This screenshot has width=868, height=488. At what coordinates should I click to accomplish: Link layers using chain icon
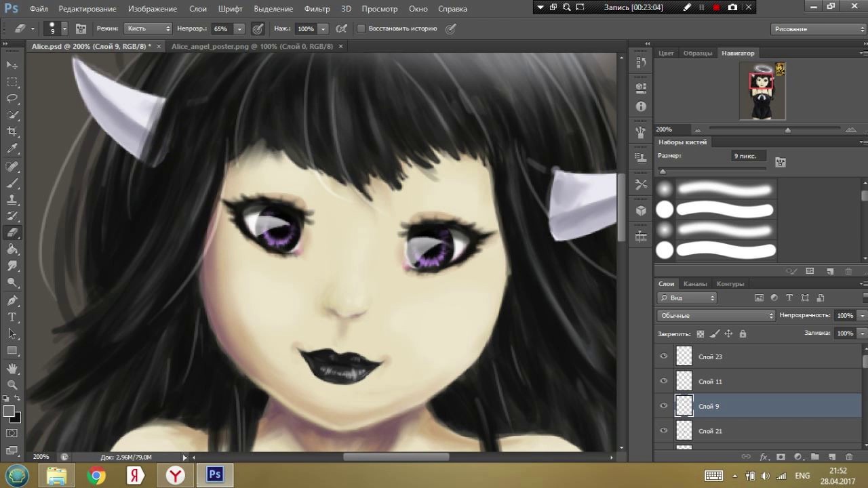pyautogui.click(x=746, y=457)
